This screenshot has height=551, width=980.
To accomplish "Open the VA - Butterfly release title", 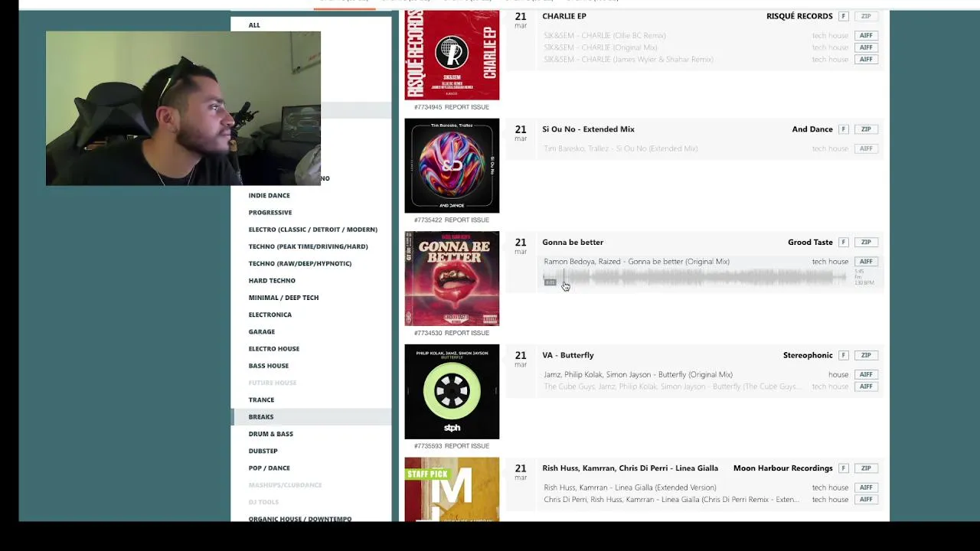I will [x=568, y=355].
